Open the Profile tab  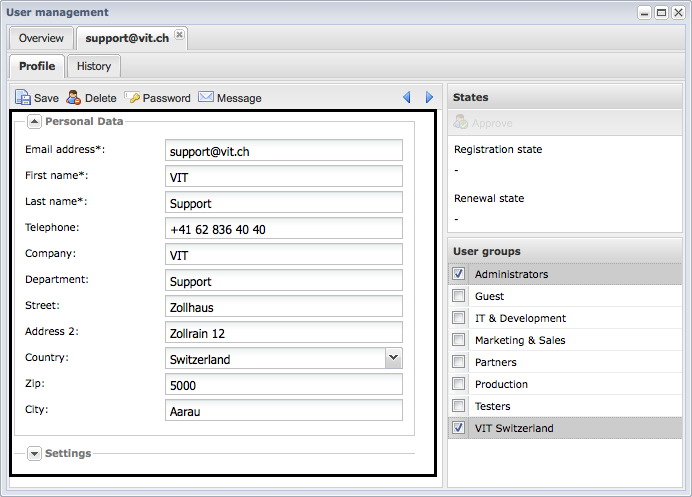tap(37, 66)
